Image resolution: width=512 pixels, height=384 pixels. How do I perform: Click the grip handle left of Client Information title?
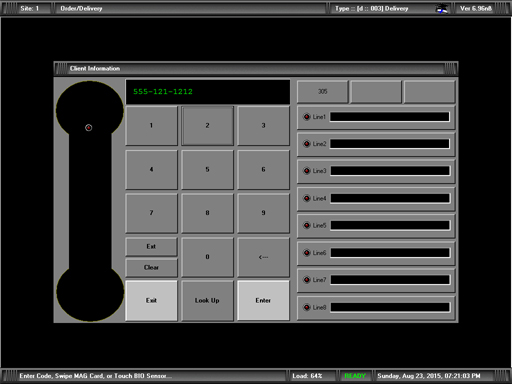(x=61, y=68)
